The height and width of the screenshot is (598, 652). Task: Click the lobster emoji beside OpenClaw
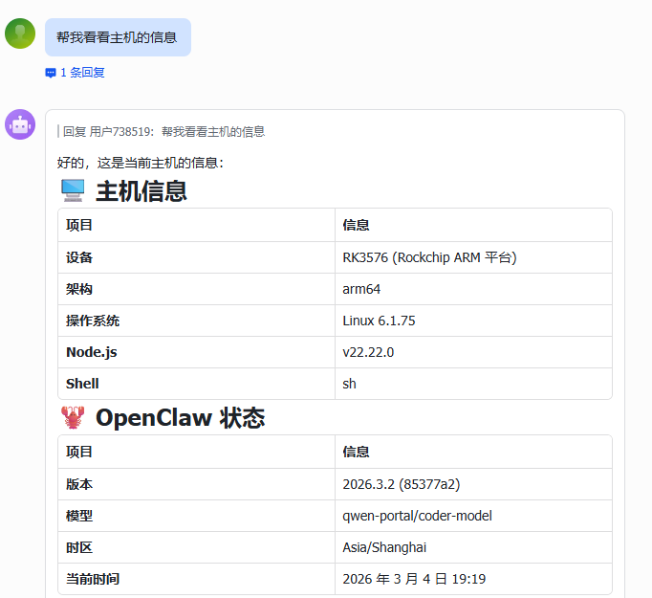point(73,418)
